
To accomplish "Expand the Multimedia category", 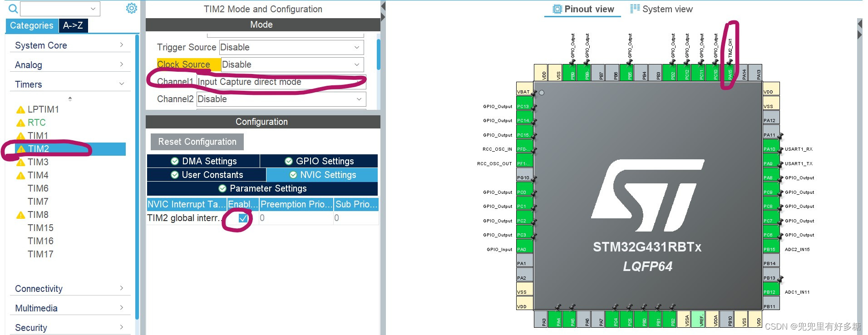I will pos(70,308).
